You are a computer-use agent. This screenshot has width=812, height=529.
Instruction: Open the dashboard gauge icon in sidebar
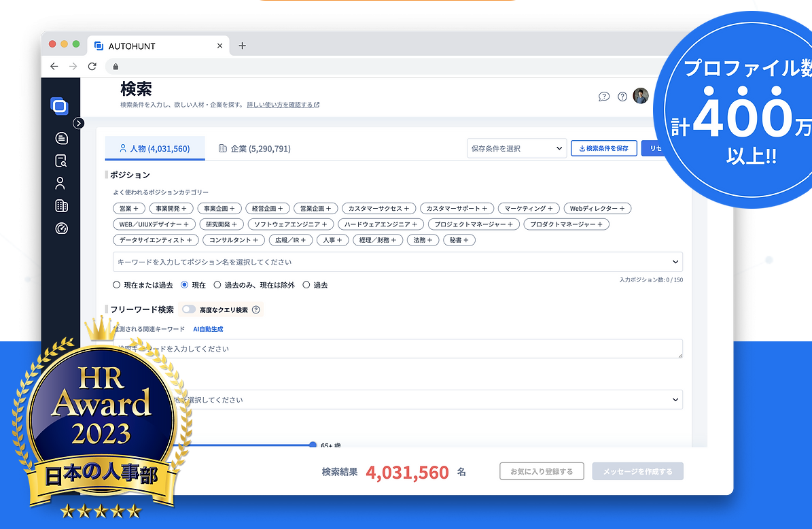[61, 228]
